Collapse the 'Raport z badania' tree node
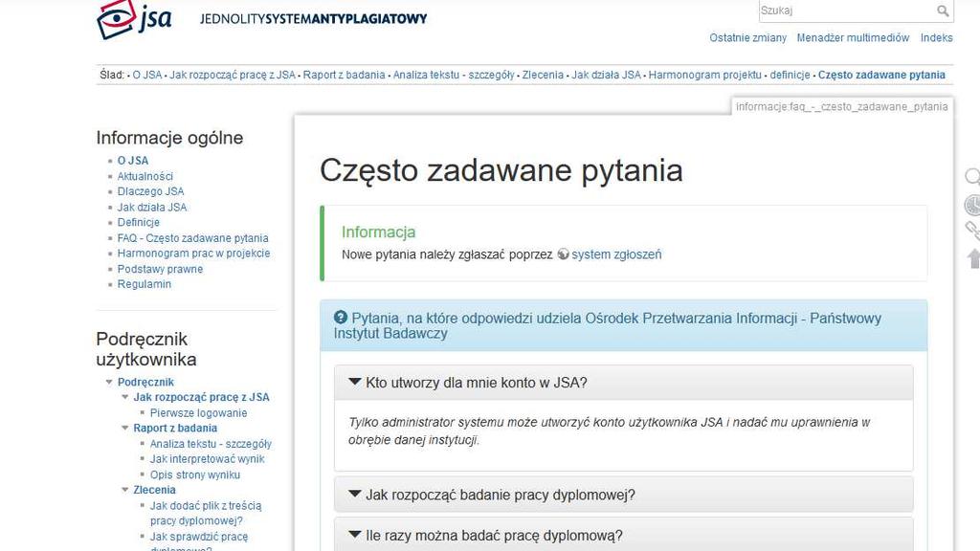The image size is (980, 551). pos(125,428)
